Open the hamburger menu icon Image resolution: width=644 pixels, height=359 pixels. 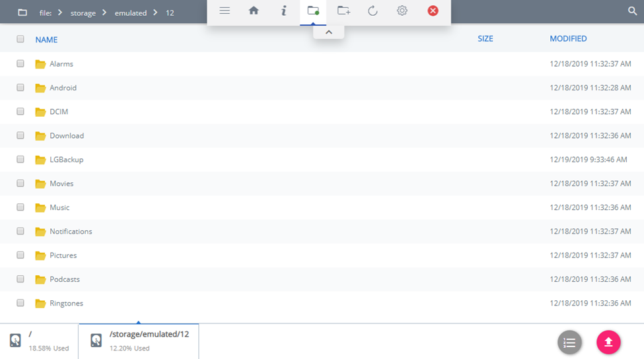(x=225, y=11)
